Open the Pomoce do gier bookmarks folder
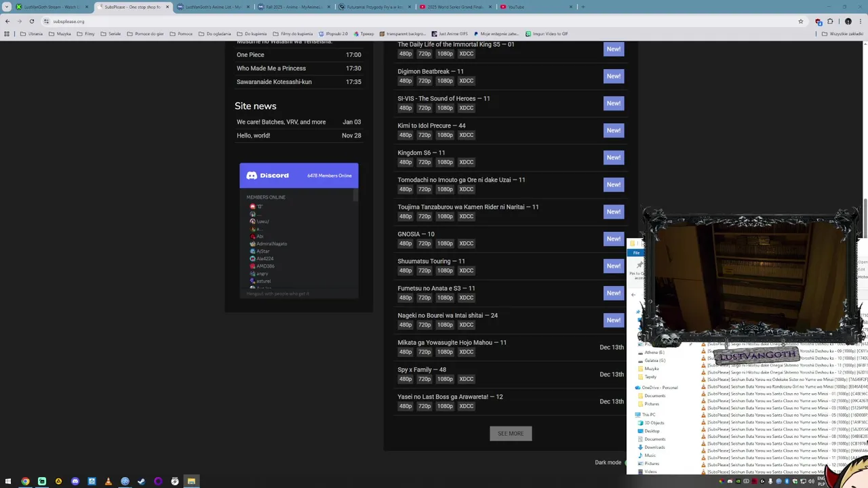 (145, 34)
